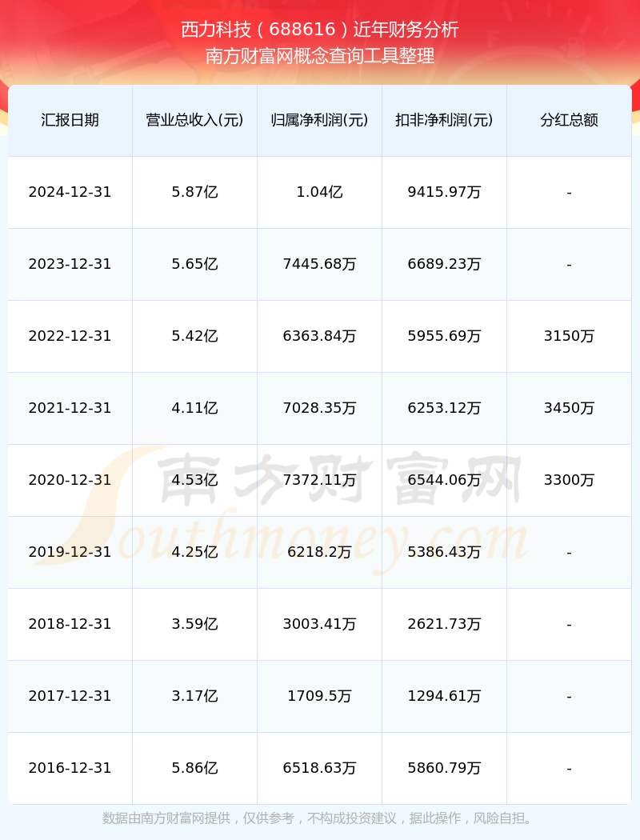Screen dimensions: 640x840
Task: Click revenue value 4.25亿
Action: click(195, 552)
